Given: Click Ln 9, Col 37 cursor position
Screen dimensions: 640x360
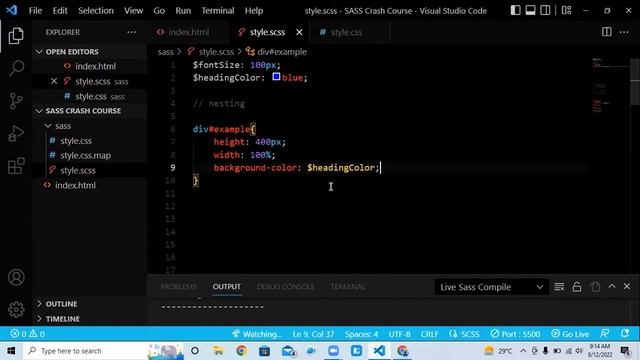Looking at the screenshot, I should click(x=313, y=334).
